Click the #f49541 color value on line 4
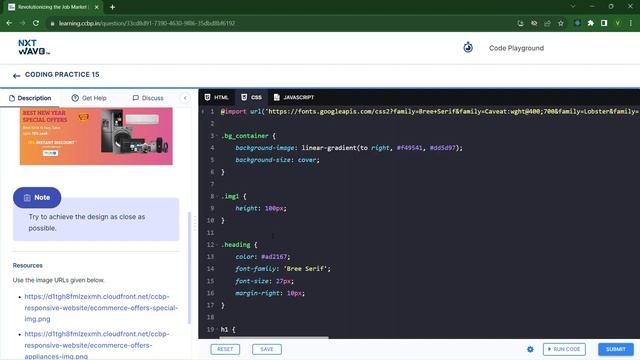640x360 pixels. pyautogui.click(x=409, y=148)
